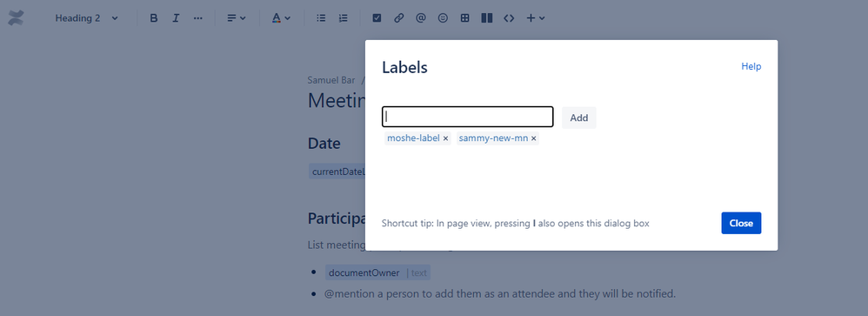Viewport: 868px width, 316px height.
Task: Open the Help link in Labels dialog
Action: point(751,66)
